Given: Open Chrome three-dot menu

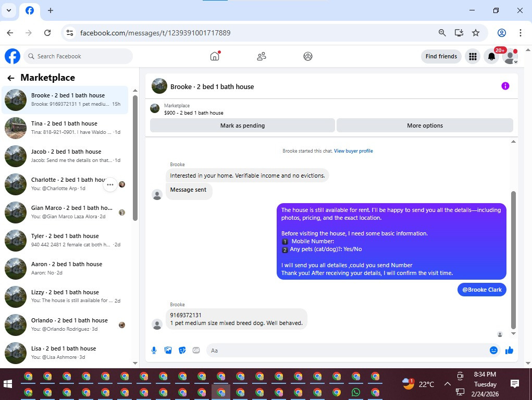Looking at the screenshot, I should (x=520, y=33).
